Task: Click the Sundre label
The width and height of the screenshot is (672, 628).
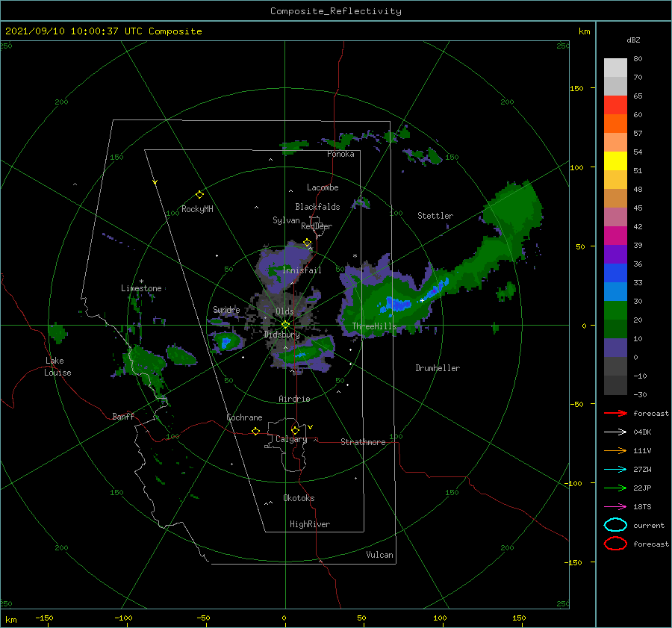Action: tap(226, 309)
